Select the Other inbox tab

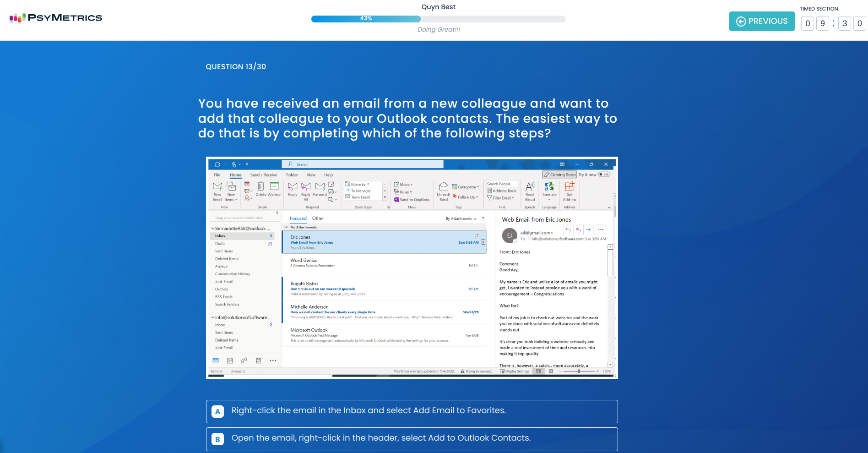tap(318, 218)
